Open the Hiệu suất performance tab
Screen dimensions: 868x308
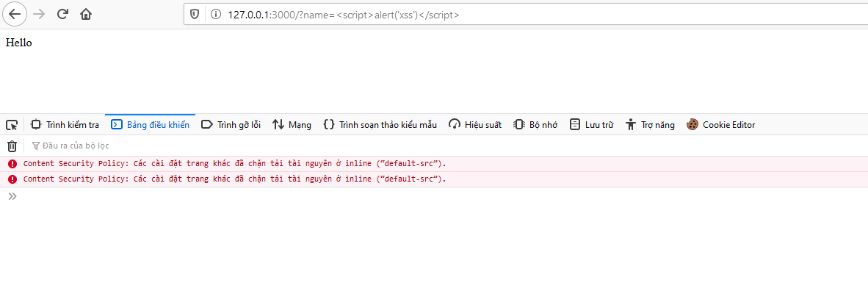point(476,125)
